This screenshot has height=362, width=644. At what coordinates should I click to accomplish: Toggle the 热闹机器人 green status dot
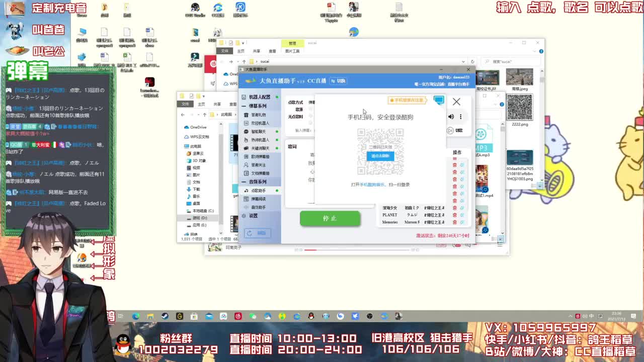pyautogui.click(x=277, y=140)
